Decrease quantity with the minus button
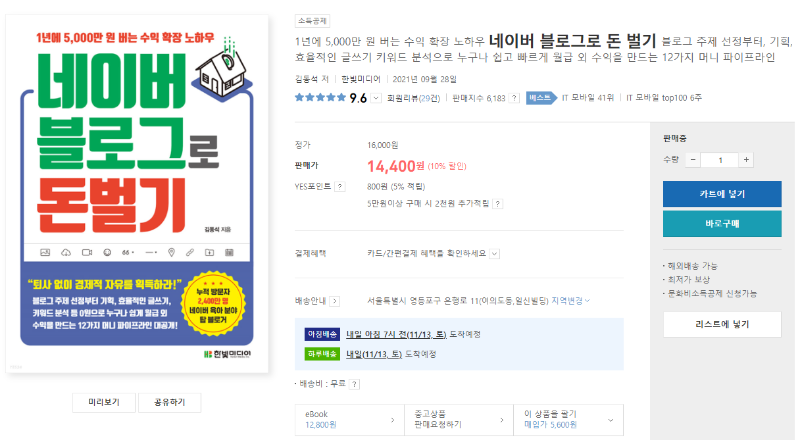This screenshot has width=800, height=440. pos(694,159)
